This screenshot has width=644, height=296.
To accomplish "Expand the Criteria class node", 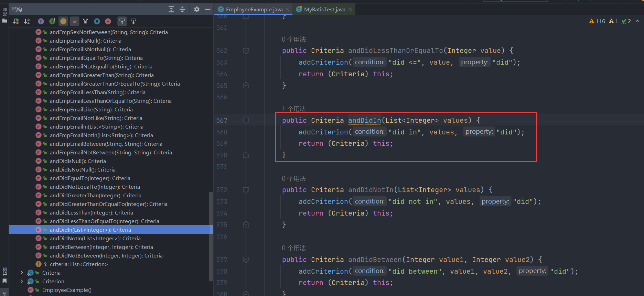I will (22, 273).
